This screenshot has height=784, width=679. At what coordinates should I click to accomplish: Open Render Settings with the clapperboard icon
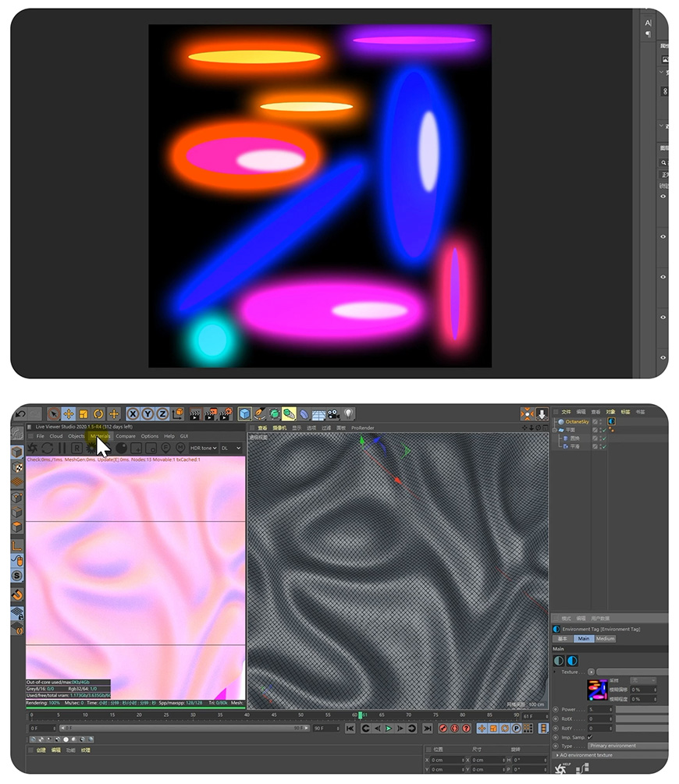[225, 412]
